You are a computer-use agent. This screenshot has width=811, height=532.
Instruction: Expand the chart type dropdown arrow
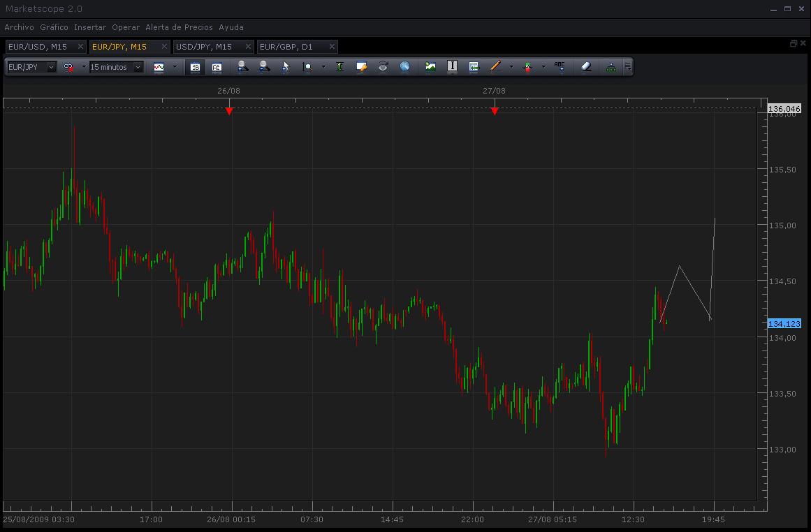point(174,67)
